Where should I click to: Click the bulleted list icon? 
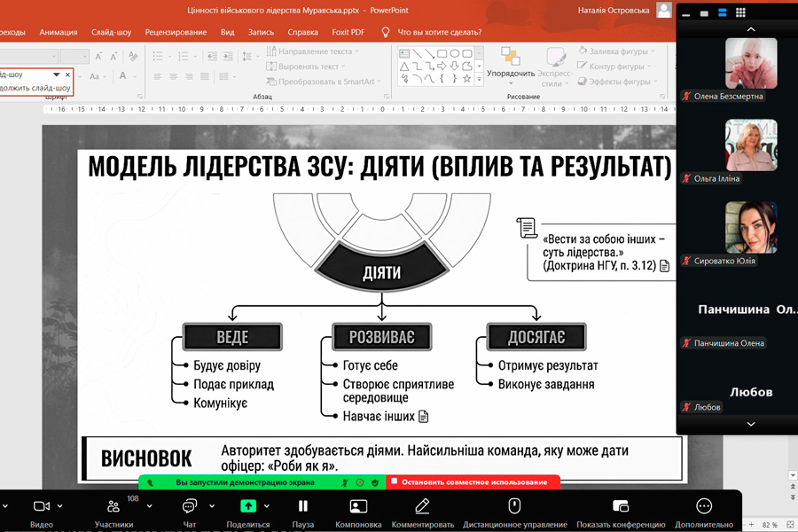pyautogui.click(x=158, y=56)
